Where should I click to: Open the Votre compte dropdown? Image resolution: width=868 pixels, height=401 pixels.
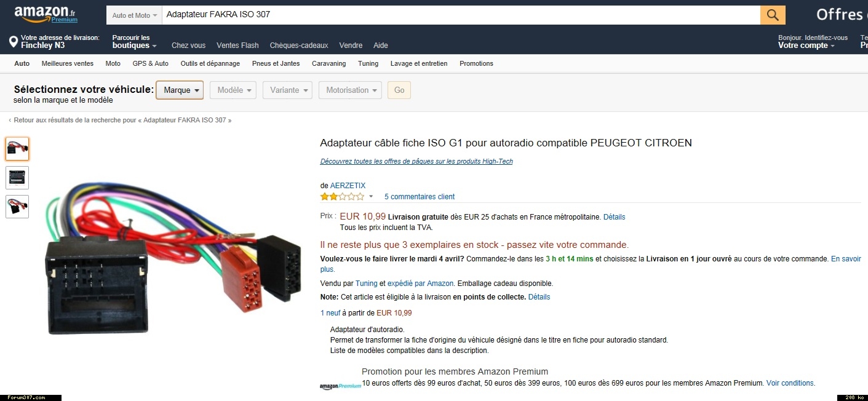[806, 46]
